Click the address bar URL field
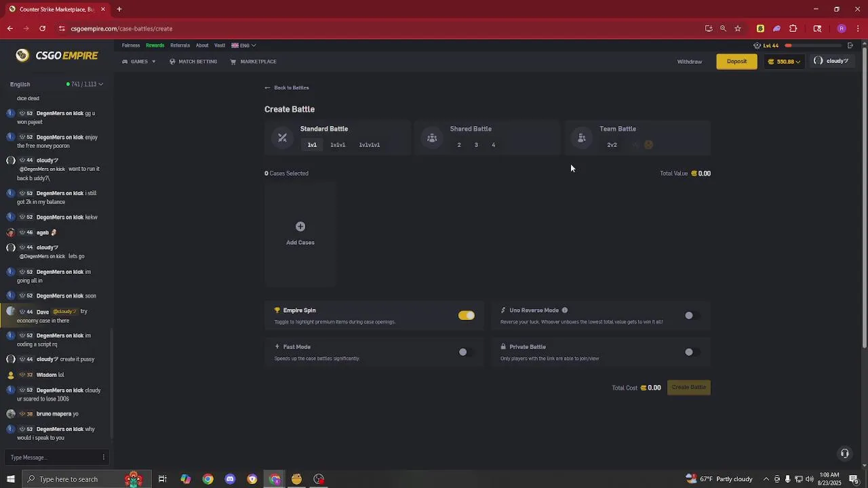 click(380, 28)
